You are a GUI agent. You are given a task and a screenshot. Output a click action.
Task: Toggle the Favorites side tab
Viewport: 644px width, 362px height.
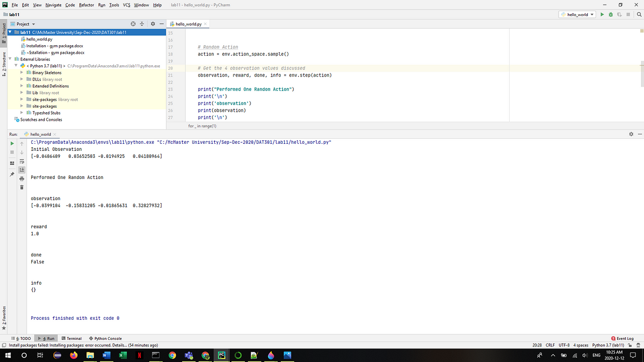pyautogui.click(x=4, y=318)
